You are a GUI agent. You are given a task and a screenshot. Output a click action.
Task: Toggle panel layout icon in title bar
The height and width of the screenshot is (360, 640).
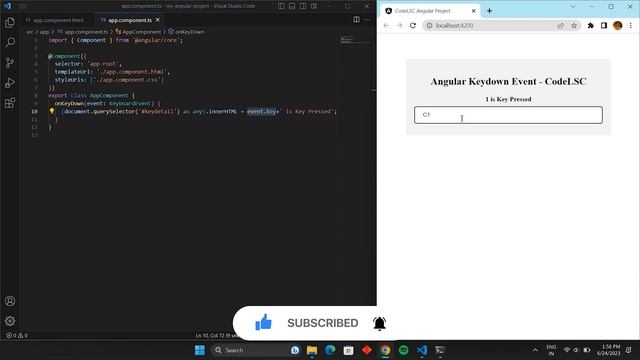[x=292, y=6]
